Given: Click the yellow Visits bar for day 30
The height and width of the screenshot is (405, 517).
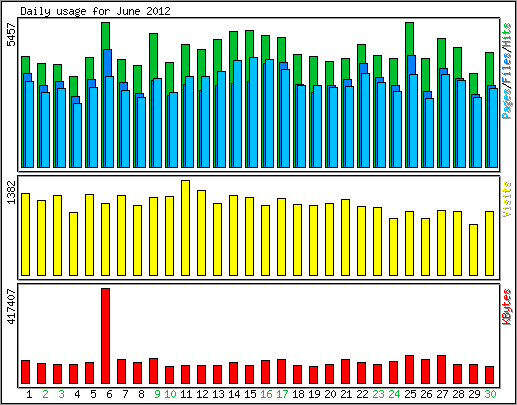Looking at the screenshot, I should coord(489,243).
